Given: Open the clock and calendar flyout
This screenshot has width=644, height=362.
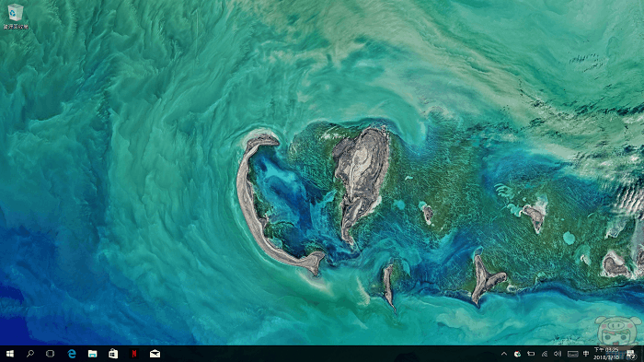Looking at the screenshot, I should tap(606, 354).
